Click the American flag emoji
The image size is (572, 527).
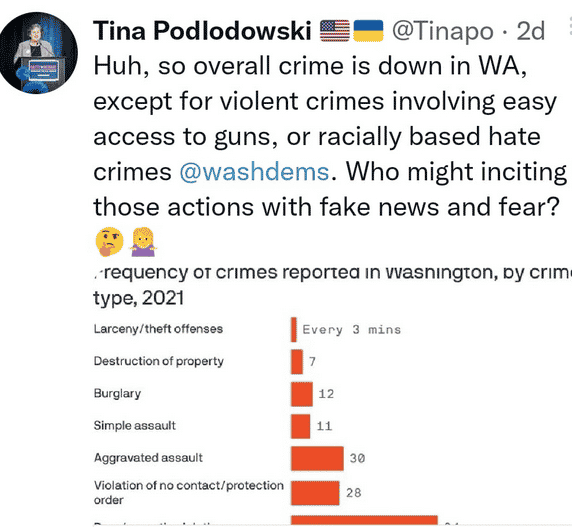tap(335, 31)
